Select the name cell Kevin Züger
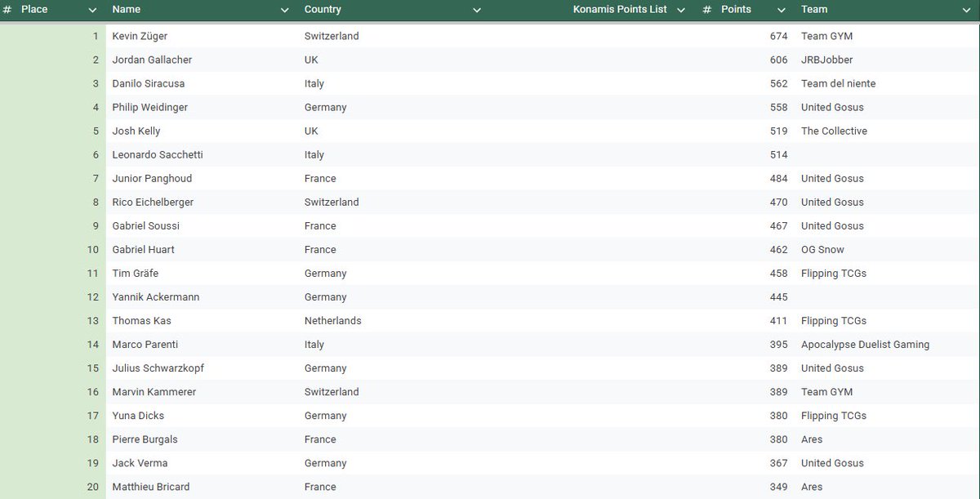This screenshot has height=499, width=980. pos(140,36)
